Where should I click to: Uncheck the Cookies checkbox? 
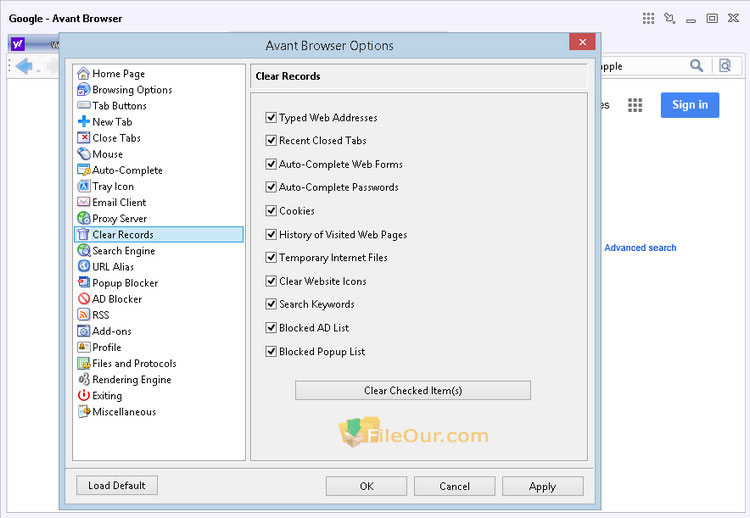[x=271, y=211]
